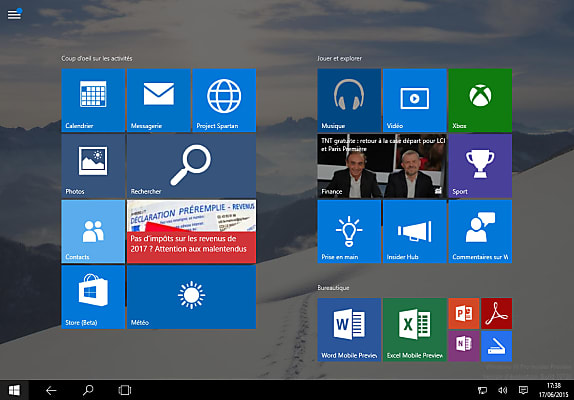Open the Vidéo tile
This screenshot has width=574, height=400.
click(x=415, y=100)
